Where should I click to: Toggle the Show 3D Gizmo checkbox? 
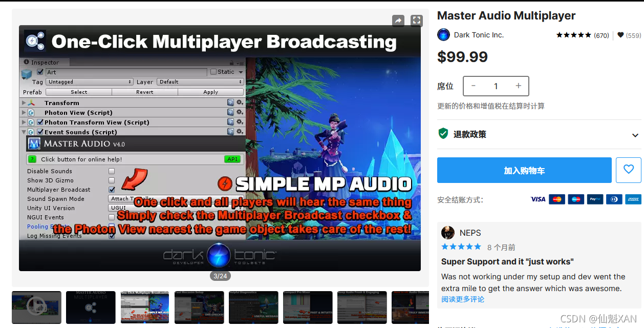pos(112,180)
